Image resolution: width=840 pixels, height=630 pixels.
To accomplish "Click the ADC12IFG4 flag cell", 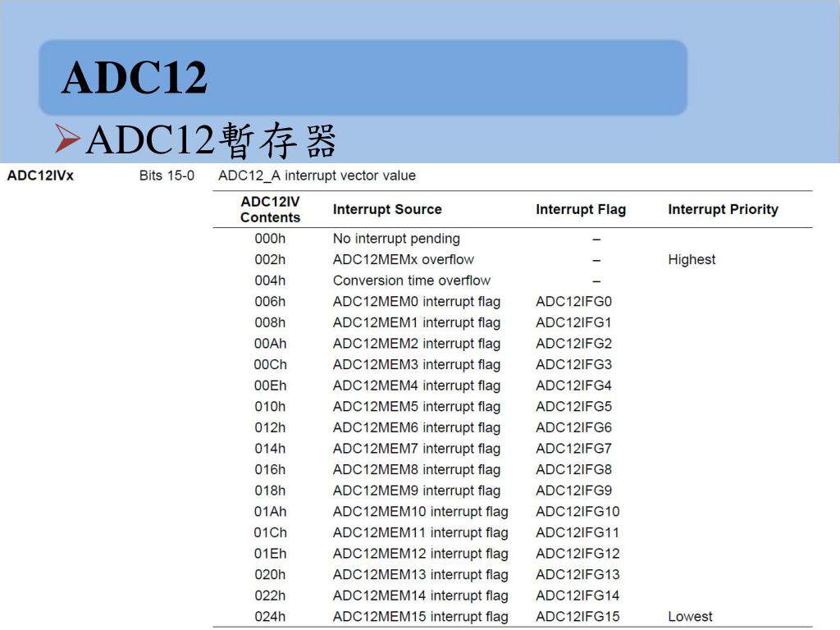I will coord(573,386).
